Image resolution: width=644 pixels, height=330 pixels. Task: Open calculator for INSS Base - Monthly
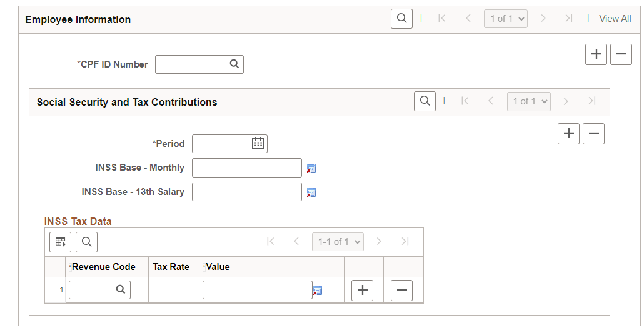point(311,168)
